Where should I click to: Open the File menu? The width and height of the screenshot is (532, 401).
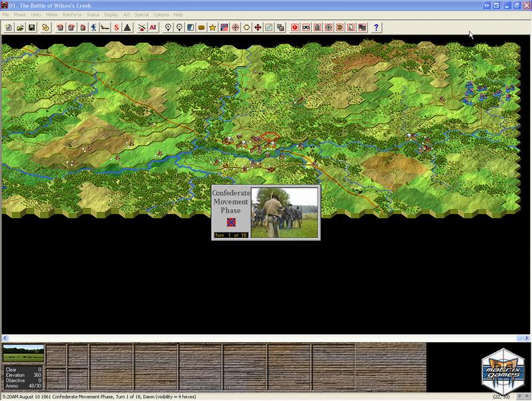6,15
